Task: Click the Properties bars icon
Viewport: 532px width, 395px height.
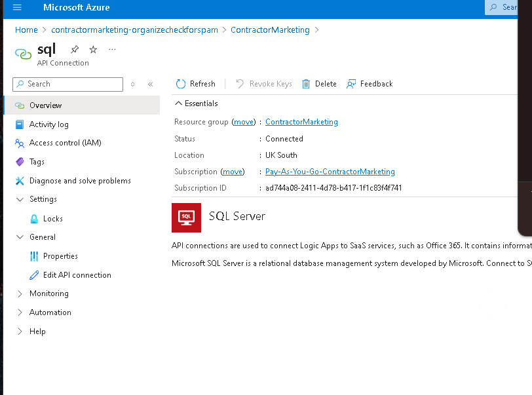Action: click(x=34, y=256)
